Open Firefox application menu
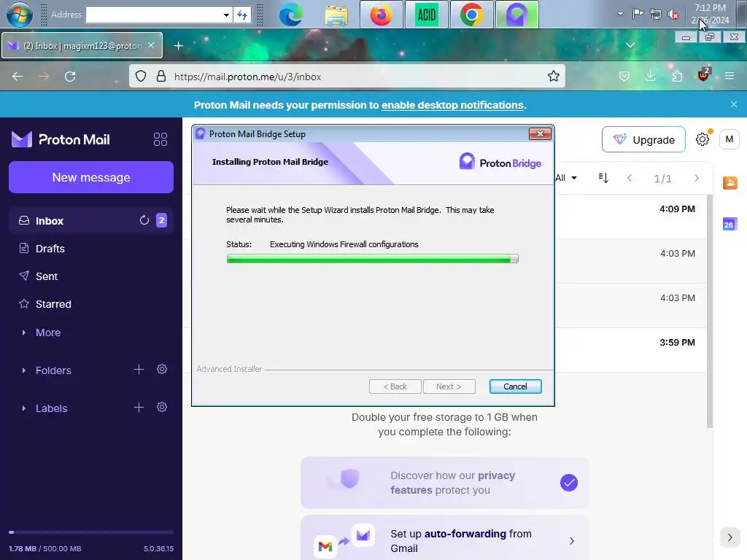747x560 pixels. [x=729, y=76]
